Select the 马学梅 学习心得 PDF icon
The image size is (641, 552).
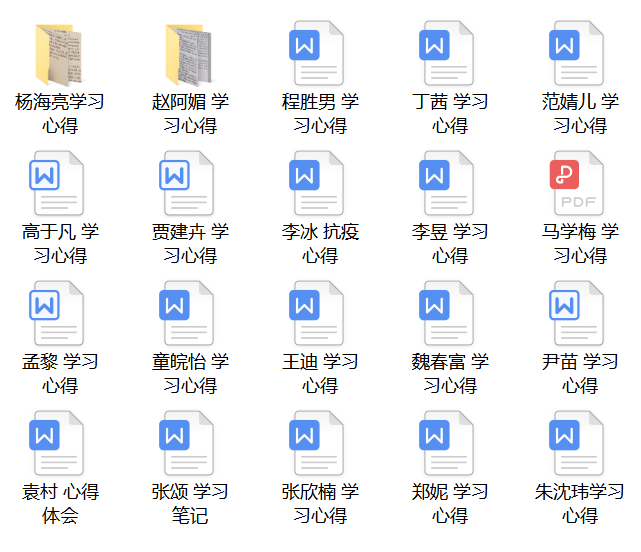click(576, 183)
